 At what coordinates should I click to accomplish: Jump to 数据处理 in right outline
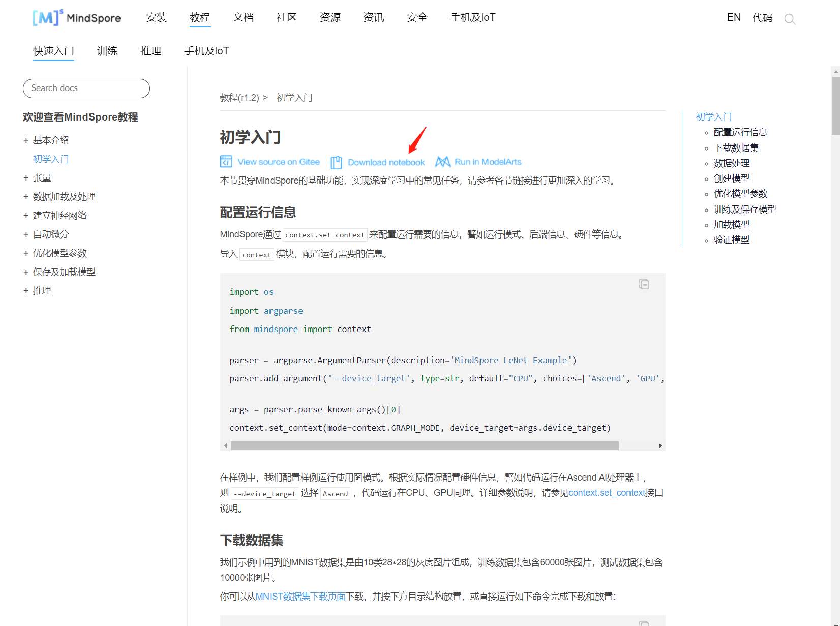(x=732, y=163)
